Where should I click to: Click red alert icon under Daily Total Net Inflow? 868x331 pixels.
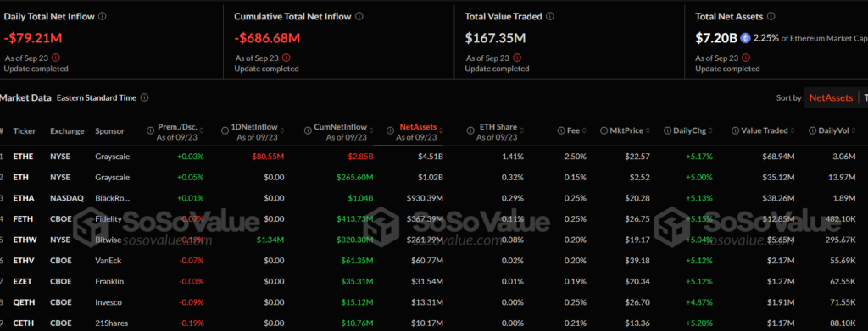click(x=55, y=58)
